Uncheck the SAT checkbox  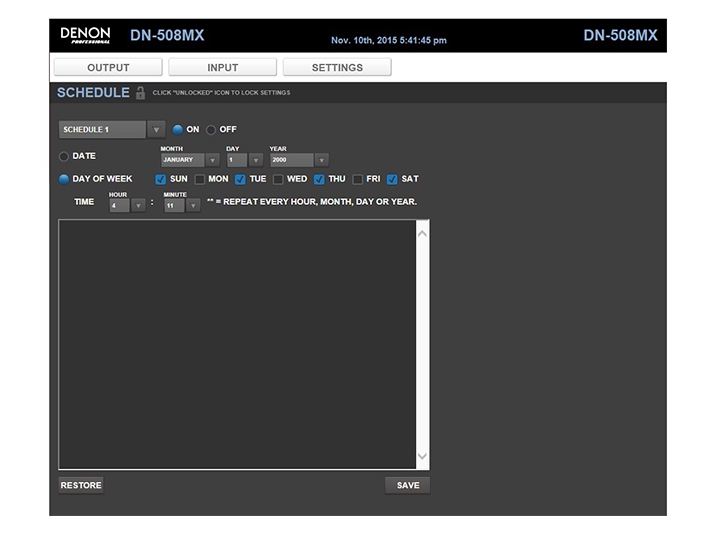(392, 179)
